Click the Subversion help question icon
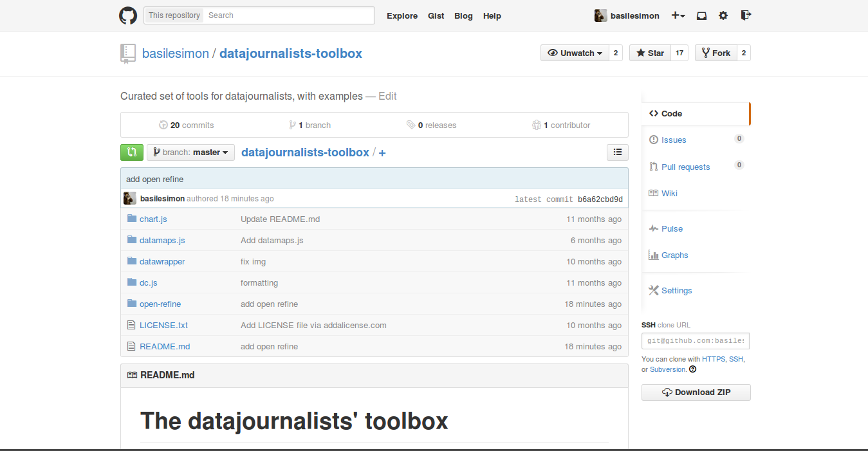The image size is (868, 451). tap(692, 369)
